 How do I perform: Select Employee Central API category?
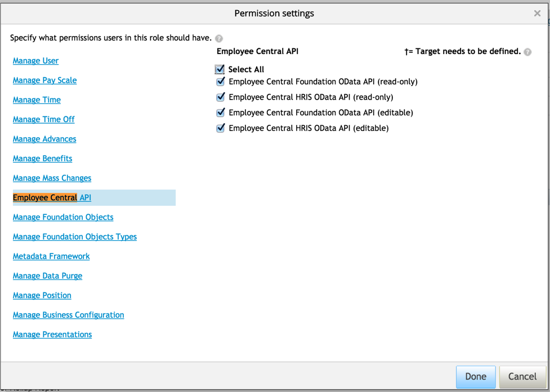click(52, 198)
